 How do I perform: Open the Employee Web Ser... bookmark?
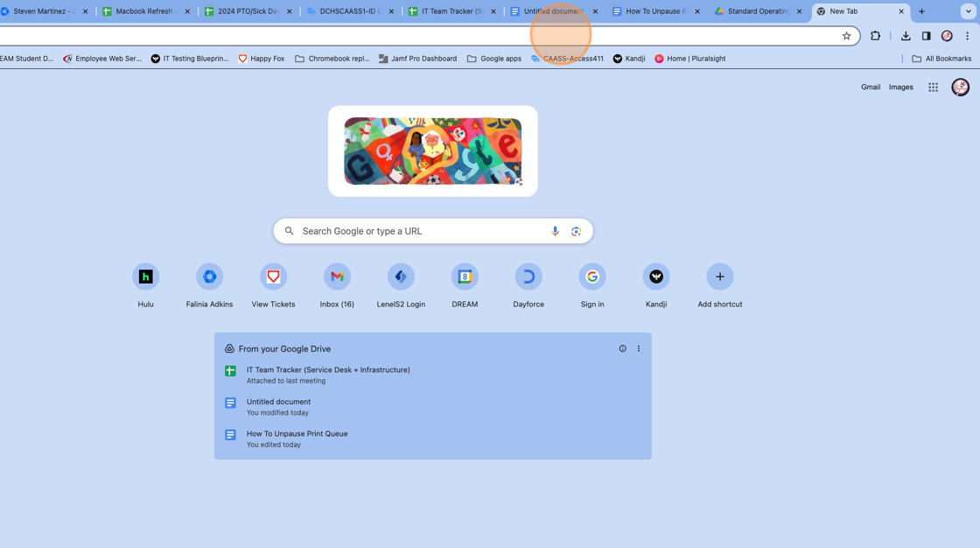(102, 58)
